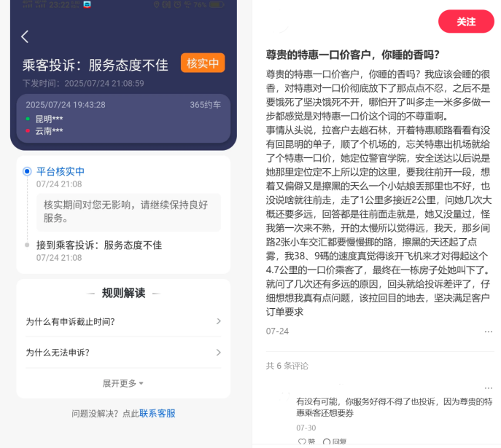Open the 联系客服 customer service link
The image size is (501, 448).
158,414
